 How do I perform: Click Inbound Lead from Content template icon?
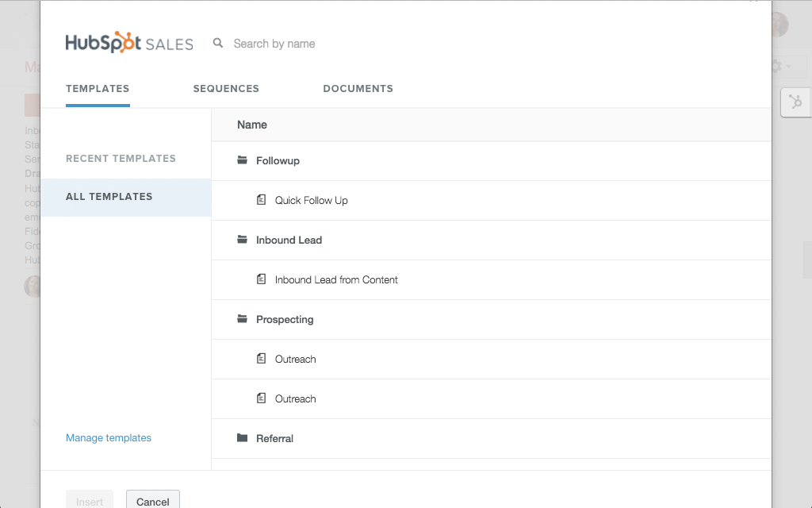pos(262,279)
